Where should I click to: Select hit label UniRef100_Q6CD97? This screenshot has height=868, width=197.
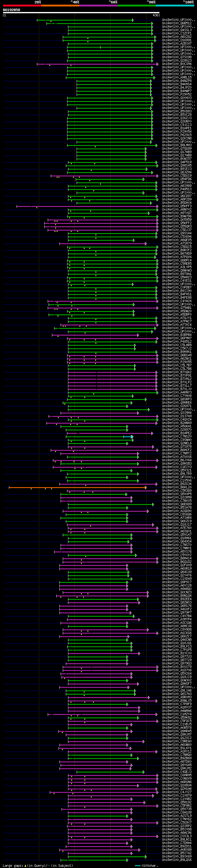click(x=177, y=196)
